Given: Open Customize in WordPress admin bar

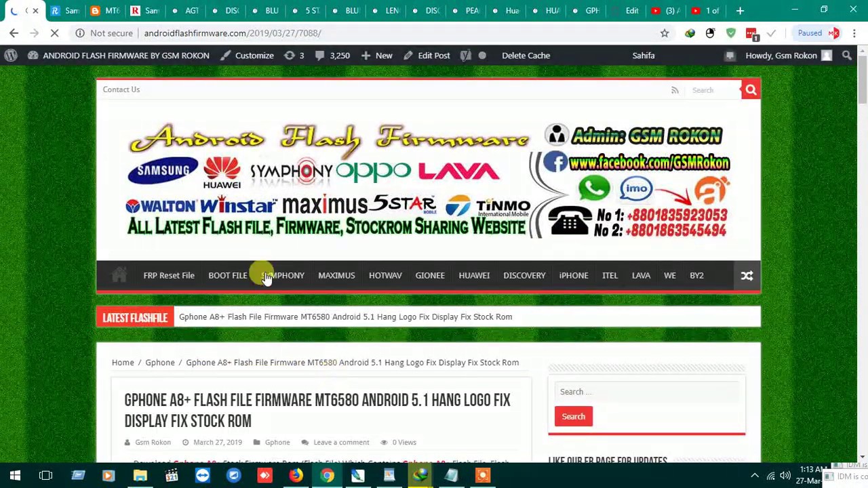Looking at the screenshot, I should coord(248,56).
